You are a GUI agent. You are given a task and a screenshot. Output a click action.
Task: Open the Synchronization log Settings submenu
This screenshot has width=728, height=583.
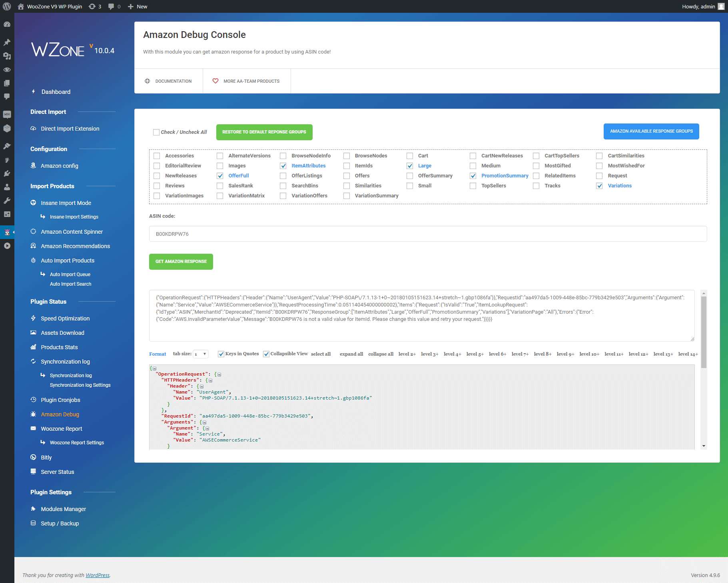(x=80, y=385)
